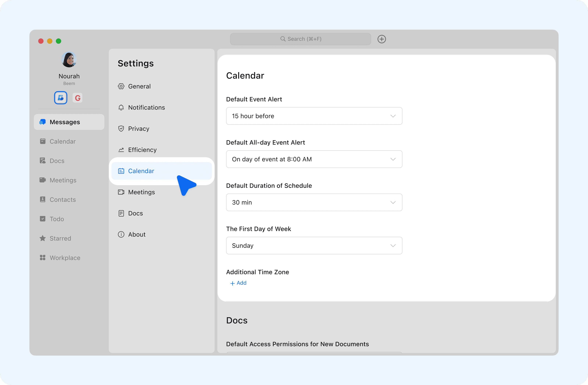Image resolution: width=588 pixels, height=385 pixels.
Task: Expand Default Duration of Schedule dropdown
Action: [314, 202]
